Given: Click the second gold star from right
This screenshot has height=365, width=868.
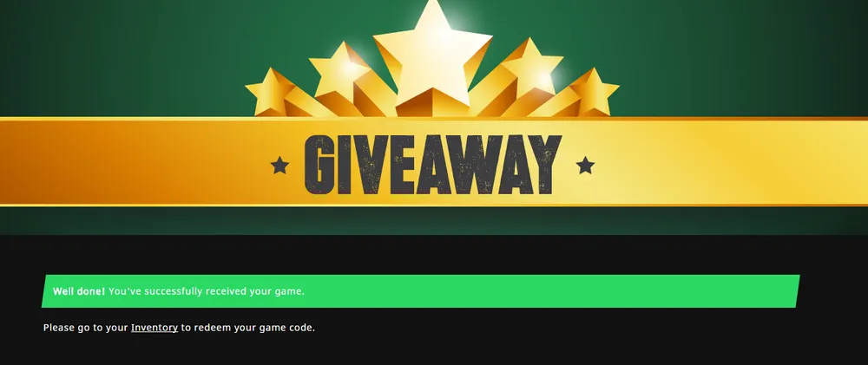Looking at the screenshot, I should (x=531, y=68).
